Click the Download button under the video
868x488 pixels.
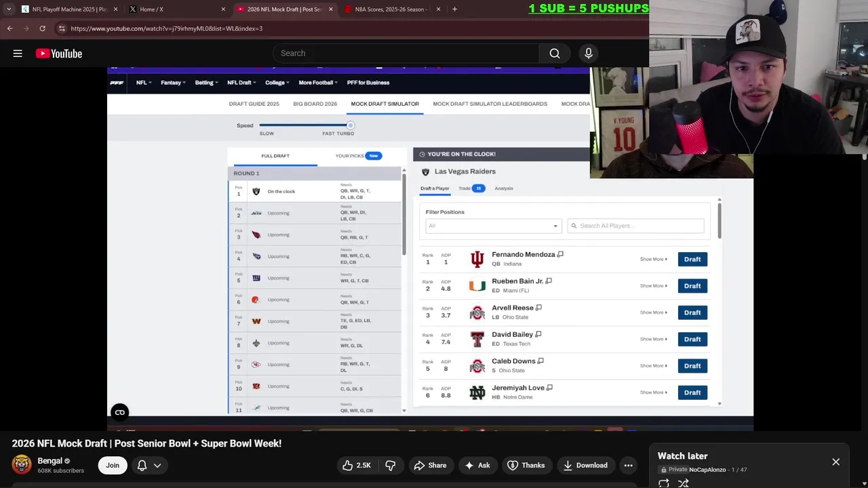585,465
